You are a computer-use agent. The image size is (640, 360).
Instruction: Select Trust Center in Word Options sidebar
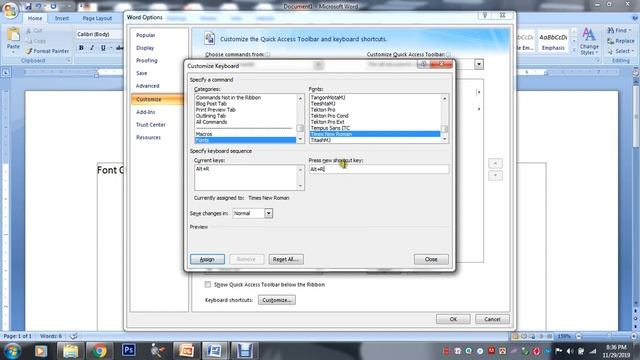coord(151,125)
